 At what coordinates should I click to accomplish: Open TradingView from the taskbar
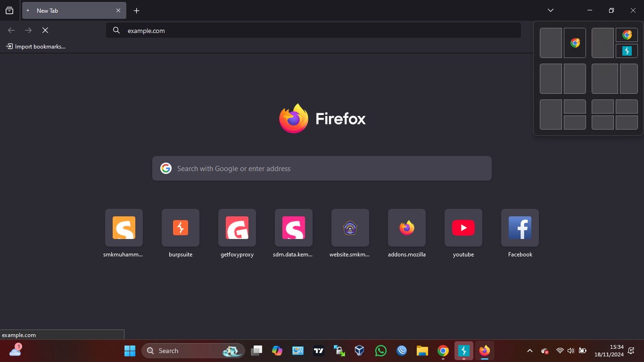(x=319, y=351)
